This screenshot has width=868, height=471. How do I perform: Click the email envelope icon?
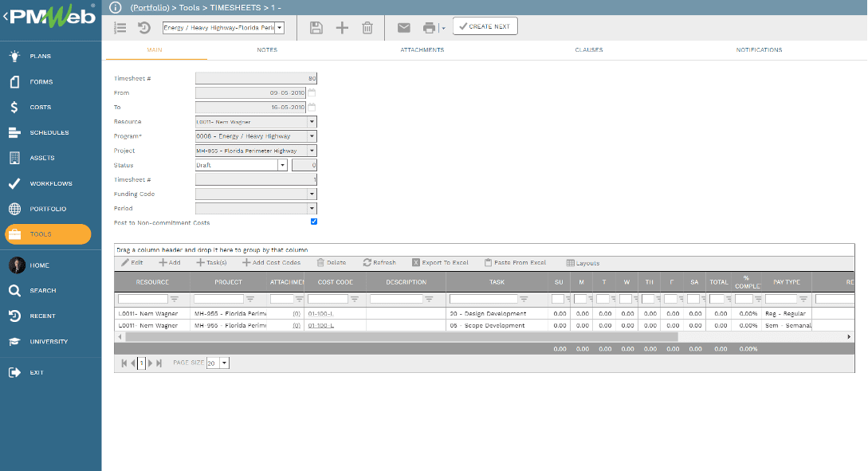[x=403, y=26]
